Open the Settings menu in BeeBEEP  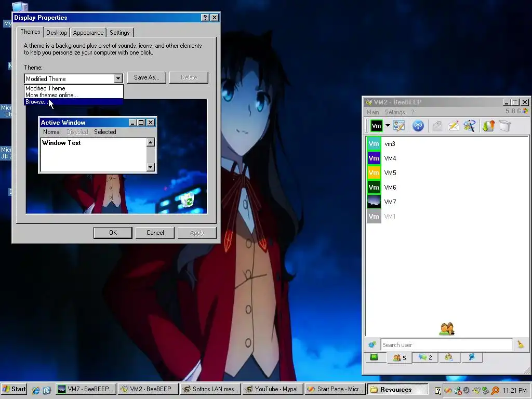[395, 112]
